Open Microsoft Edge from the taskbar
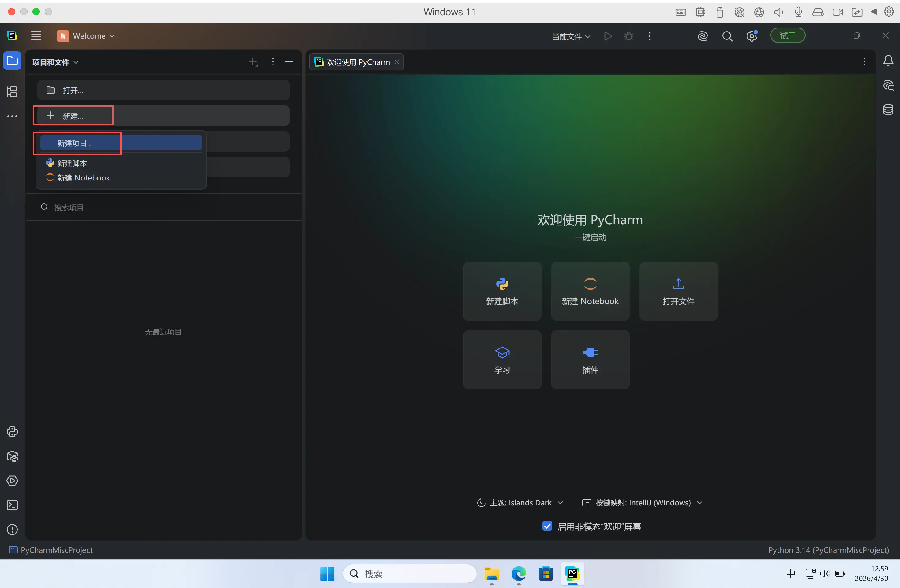Image resolution: width=900 pixels, height=588 pixels. click(519, 574)
